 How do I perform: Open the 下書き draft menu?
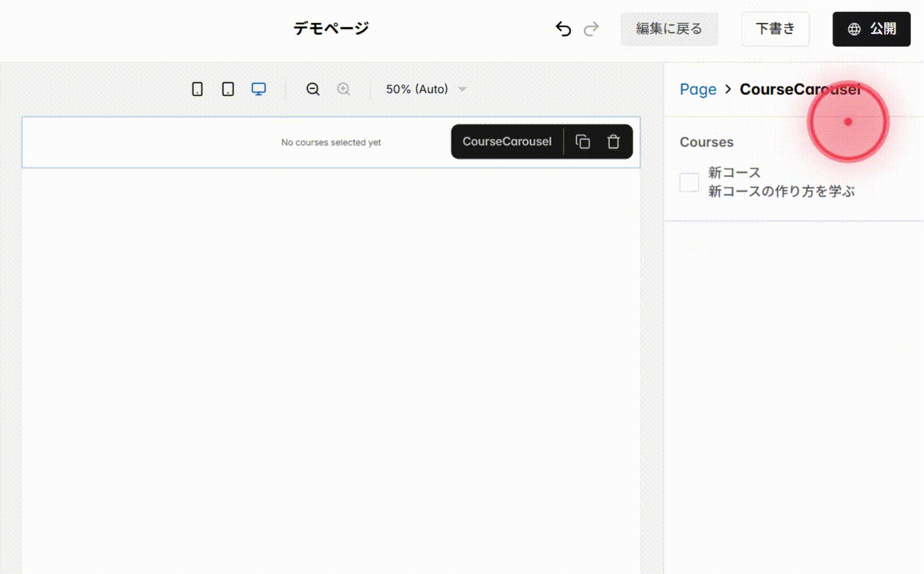tap(775, 29)
